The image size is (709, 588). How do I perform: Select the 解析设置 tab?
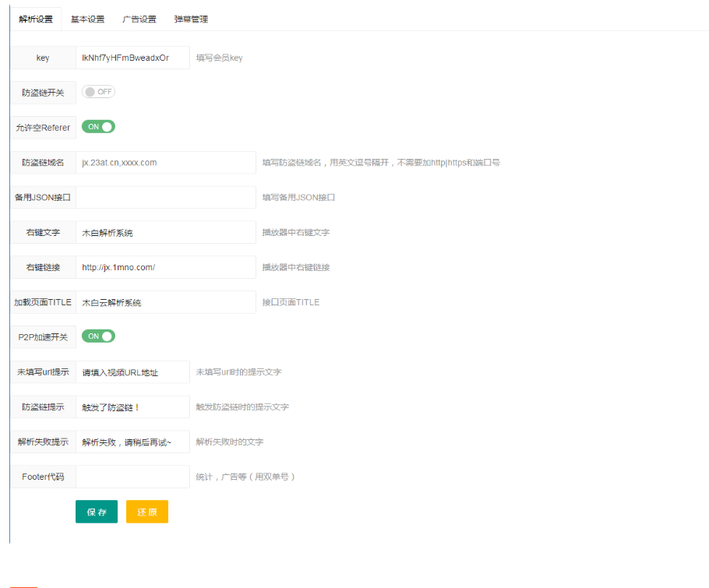[35, 18]
